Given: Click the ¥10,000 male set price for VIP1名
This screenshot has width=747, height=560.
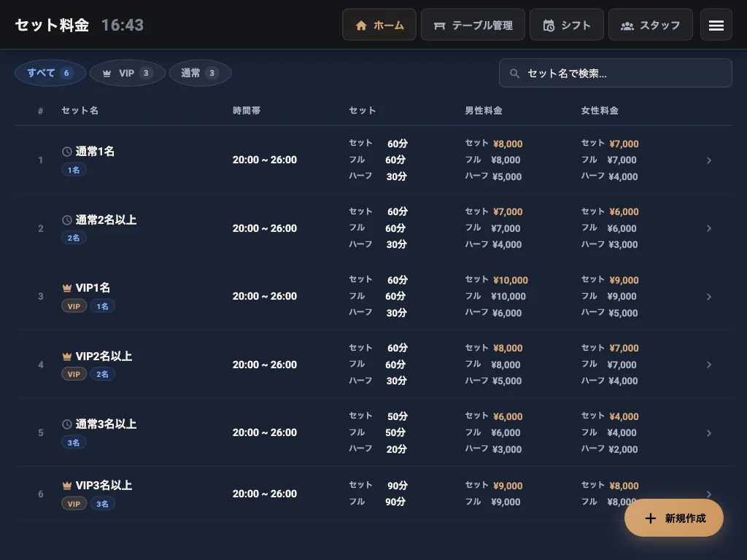Looking at the screenshot, I should tap(510, 280).
